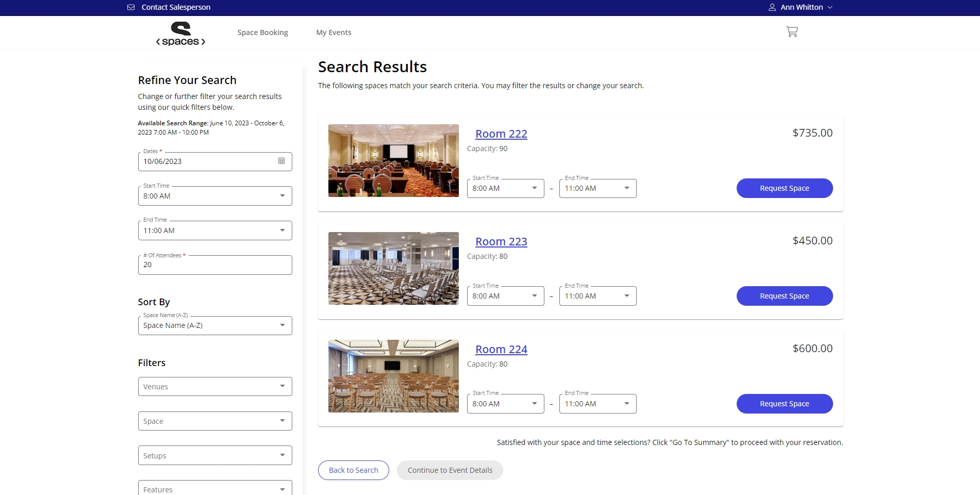
Task: Go to Space Booking
Action: pos(262,32)
